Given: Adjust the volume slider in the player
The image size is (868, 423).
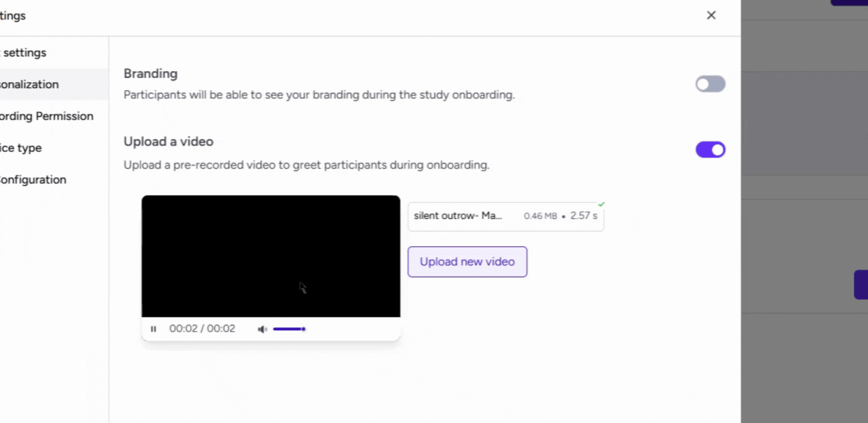Looking at the screenshot, I should (x=290, y=329).
